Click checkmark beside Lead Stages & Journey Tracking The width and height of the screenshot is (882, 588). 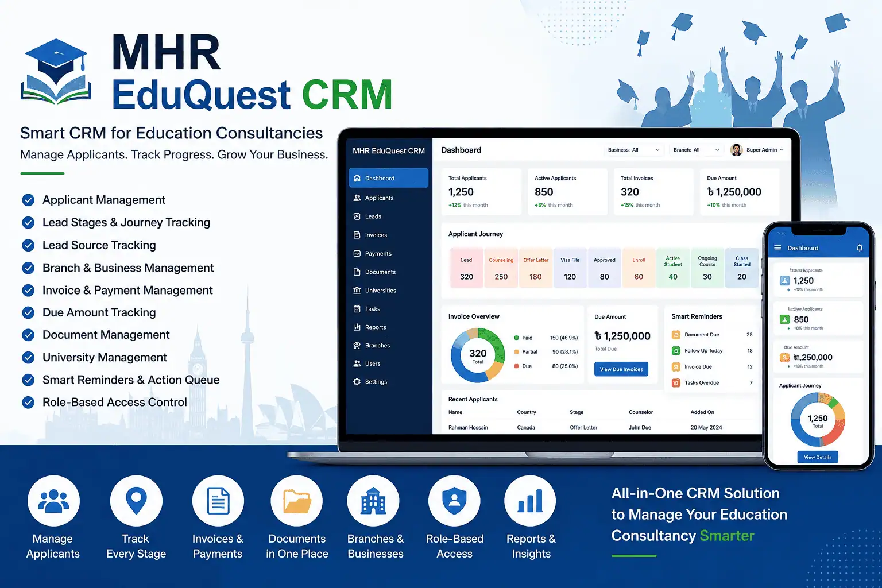pyautogui.click(x=28, y=222)
